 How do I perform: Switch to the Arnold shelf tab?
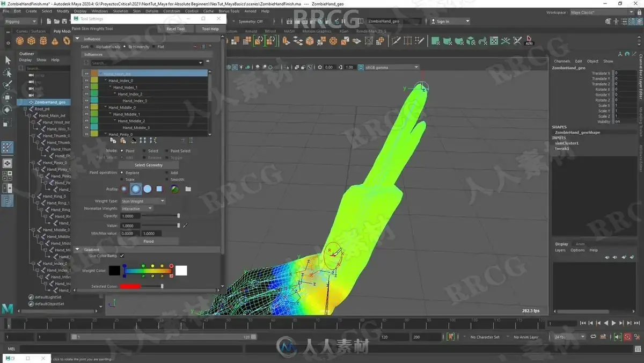[251, 31]
